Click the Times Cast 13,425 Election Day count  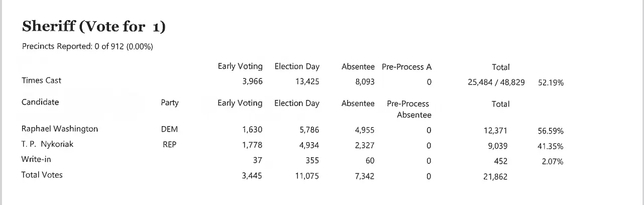tap(307, 82)
